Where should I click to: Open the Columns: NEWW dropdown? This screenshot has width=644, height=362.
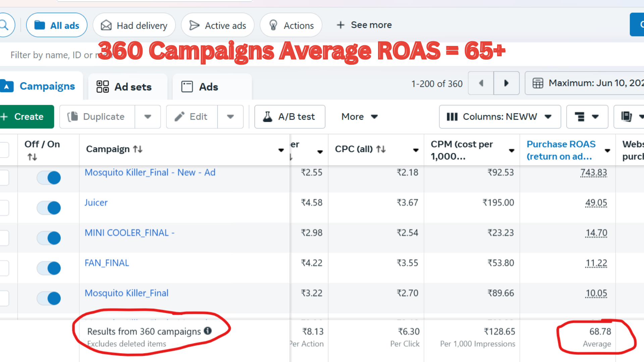499,117
